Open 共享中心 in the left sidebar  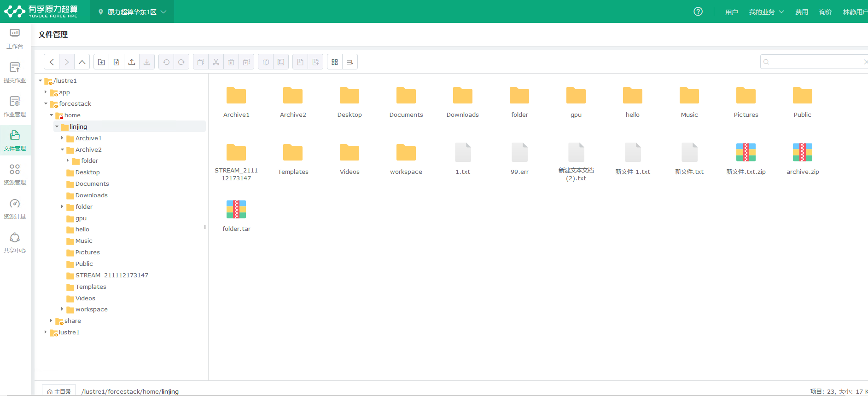[x=15, y=243]
